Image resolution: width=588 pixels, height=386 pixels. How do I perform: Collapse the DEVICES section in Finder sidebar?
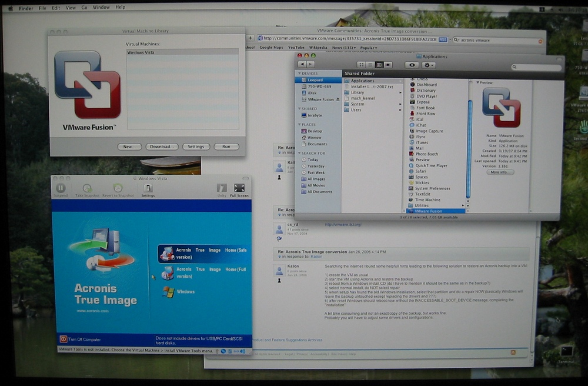(x=299, y=74)
